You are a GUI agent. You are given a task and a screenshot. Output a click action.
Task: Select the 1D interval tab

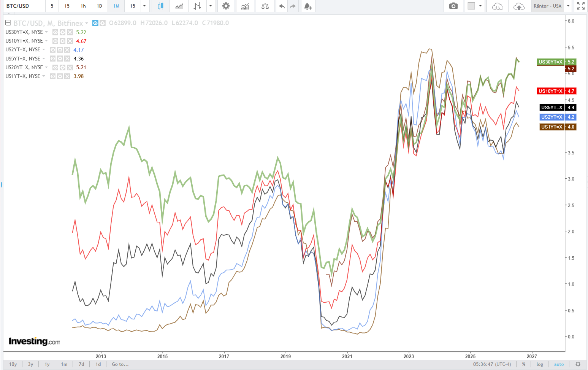point(99,6)
